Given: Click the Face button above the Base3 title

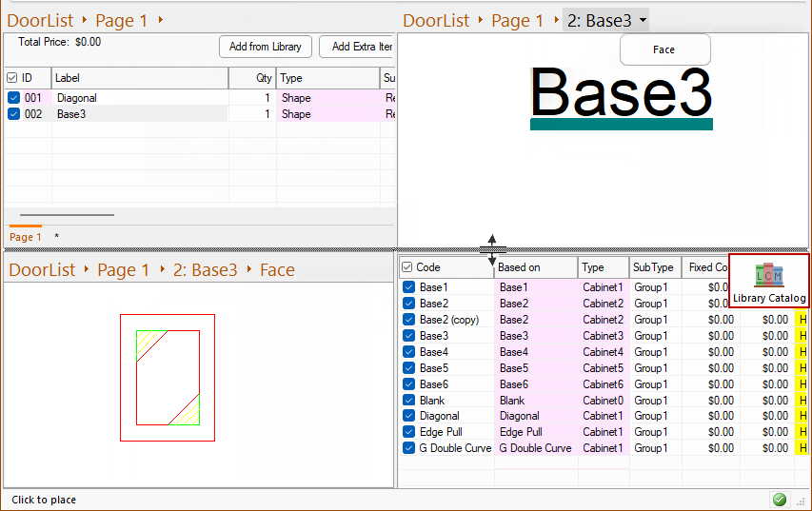Looking at the screenshot, I should coord(664,49).
